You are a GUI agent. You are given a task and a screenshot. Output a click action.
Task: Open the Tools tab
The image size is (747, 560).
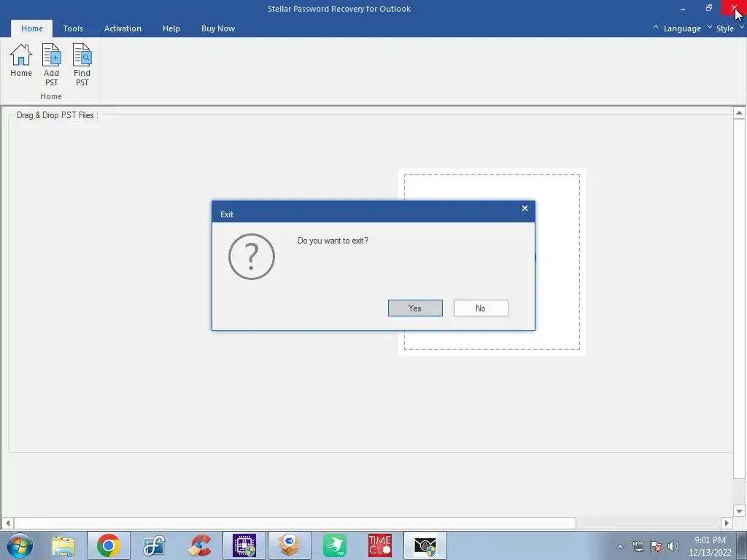click(x=73, y=28)
